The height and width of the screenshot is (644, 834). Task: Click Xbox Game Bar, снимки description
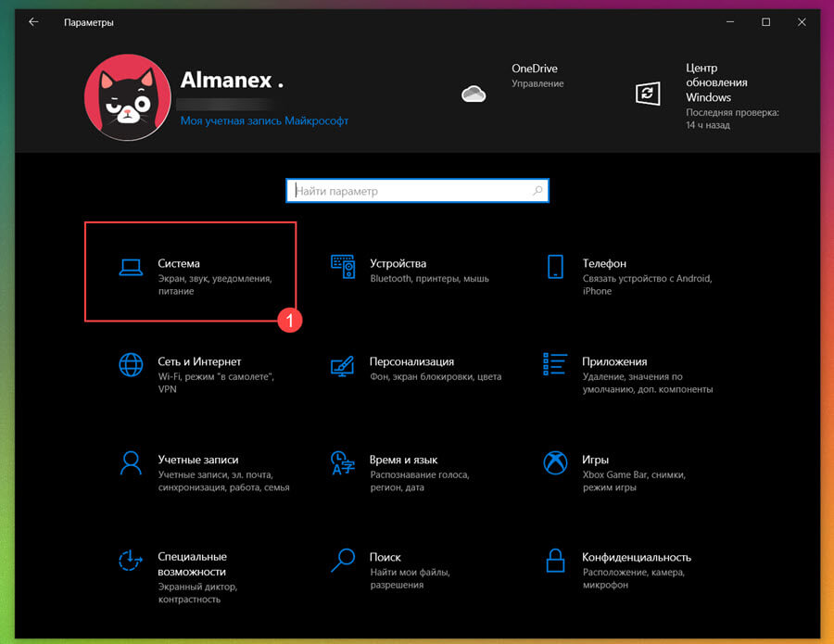coord(634,481)
